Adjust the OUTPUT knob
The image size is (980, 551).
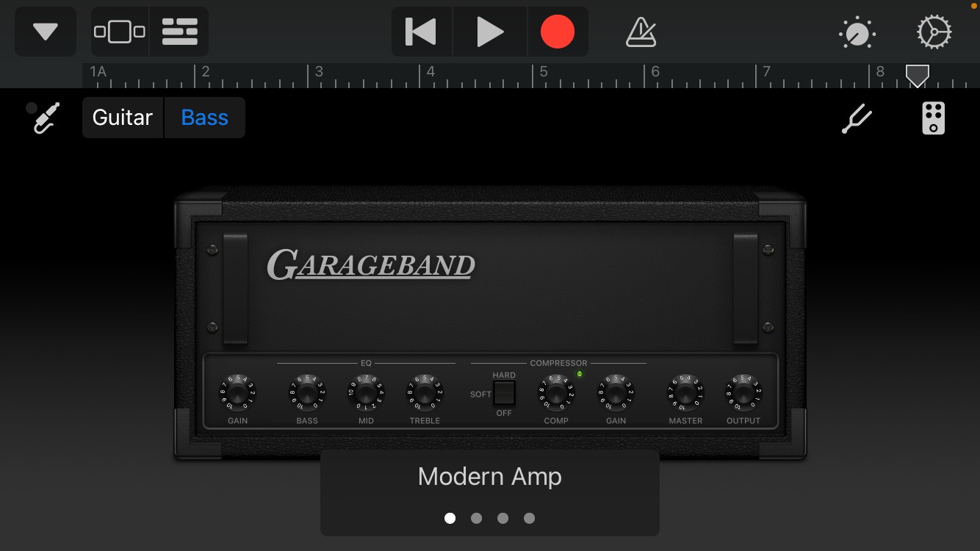click(x=743, y=392)
